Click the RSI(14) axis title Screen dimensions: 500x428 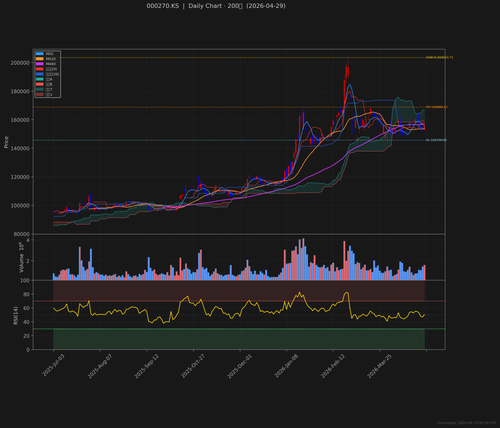point(15,315)
